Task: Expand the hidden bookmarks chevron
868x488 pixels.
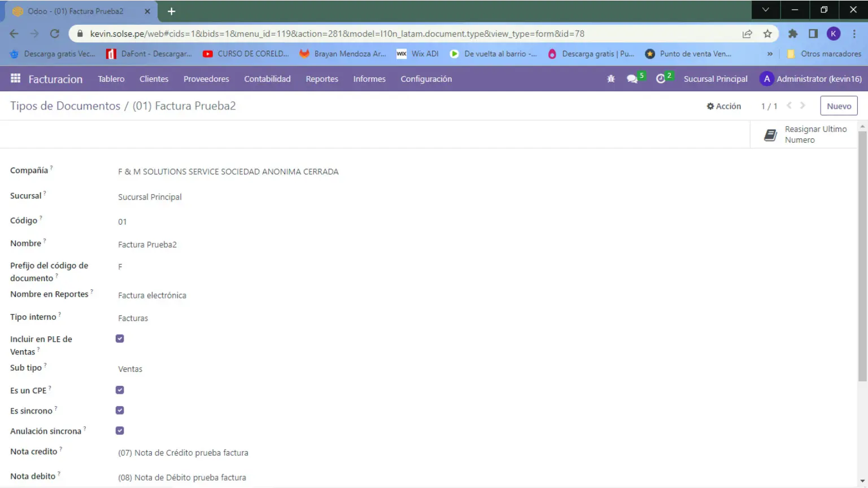Action: click(769, 54)
